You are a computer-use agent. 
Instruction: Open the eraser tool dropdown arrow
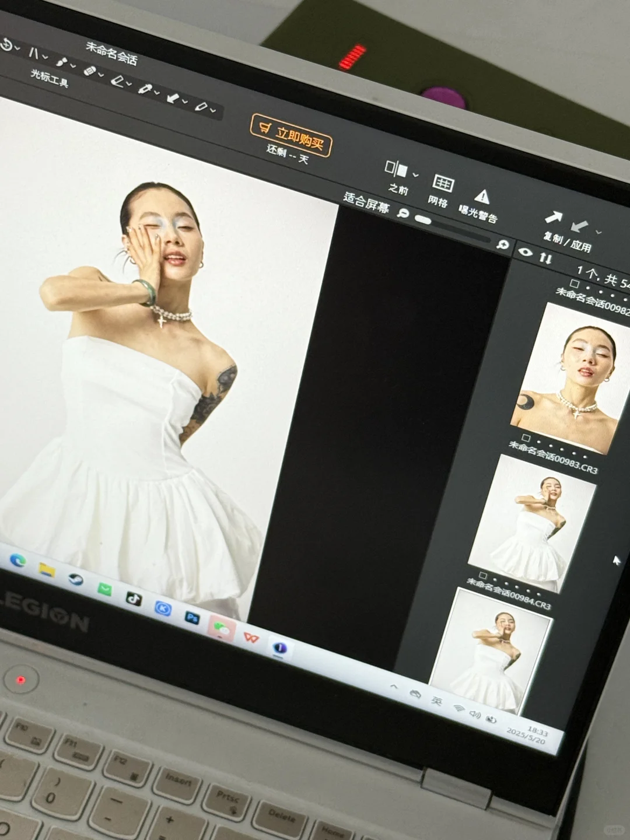point(129,83)
